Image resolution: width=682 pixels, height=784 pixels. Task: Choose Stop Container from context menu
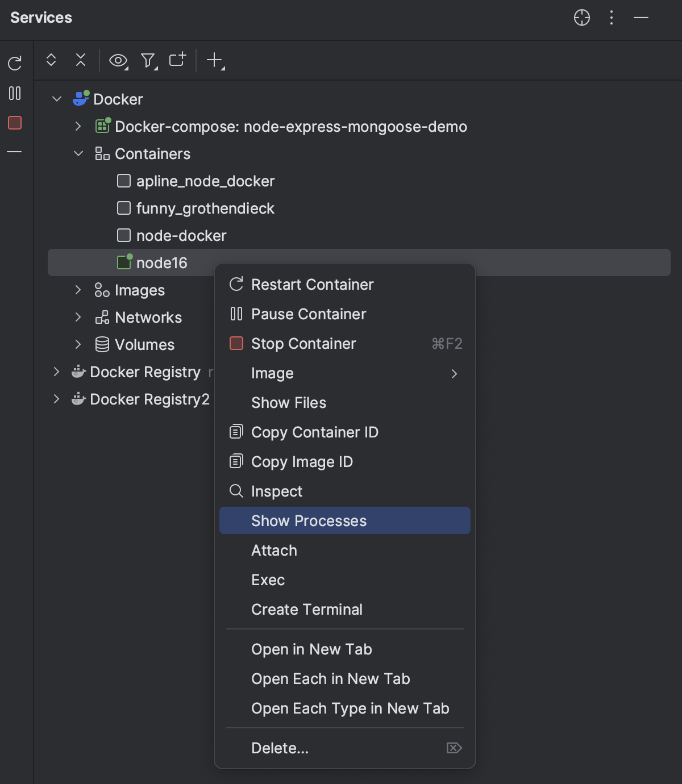coord(303,344)
